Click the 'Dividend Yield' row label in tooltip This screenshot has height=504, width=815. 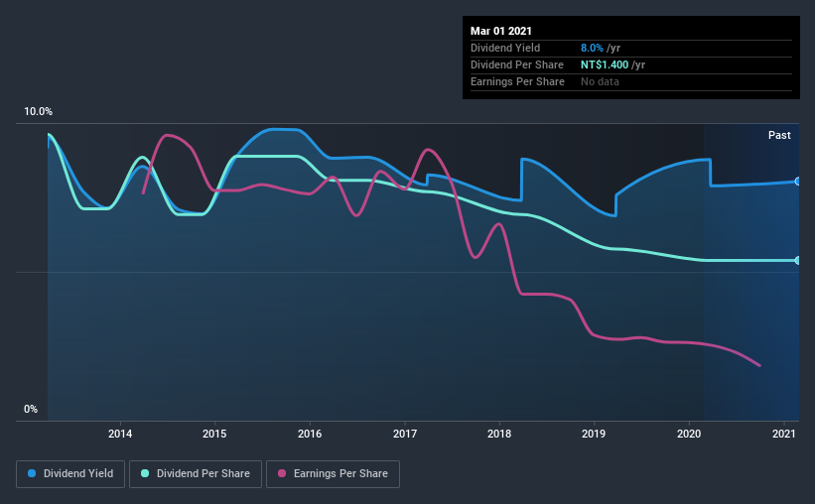[505, 48]
